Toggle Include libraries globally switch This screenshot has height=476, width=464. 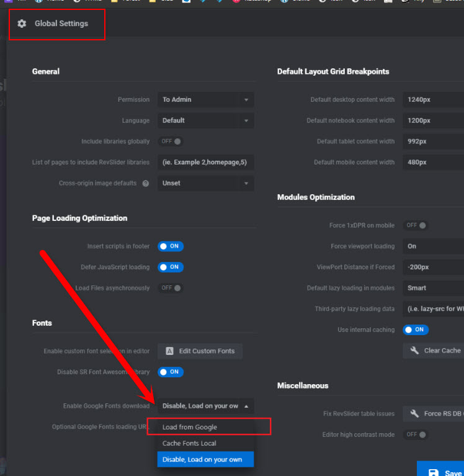(171, 141)
